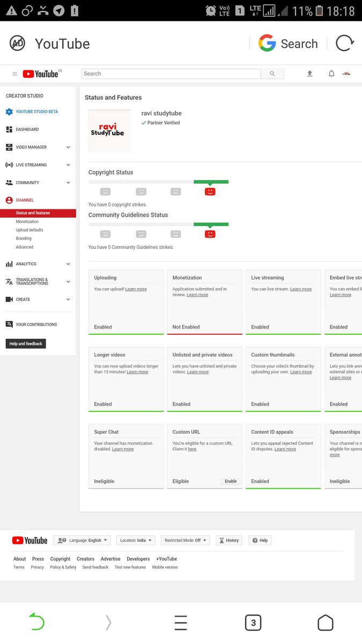Open the account avatar menu
Viewport: 362px width, 644px height.
pos(346,74)
